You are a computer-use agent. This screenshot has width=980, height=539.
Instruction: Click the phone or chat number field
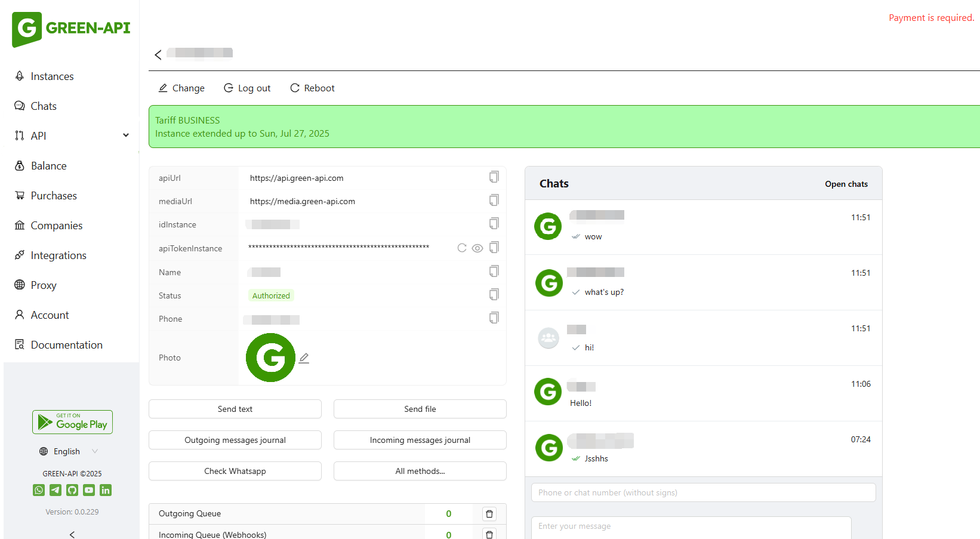703,492
